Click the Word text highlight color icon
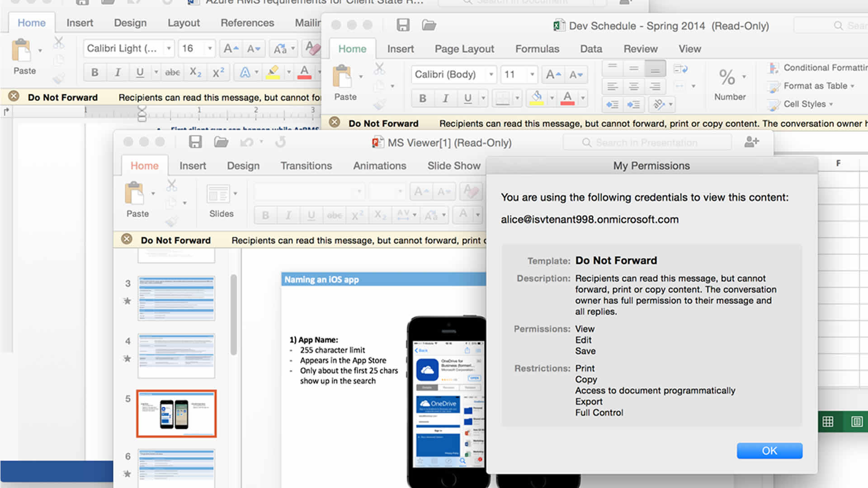 pyautogui.click(x=273, y=72)
